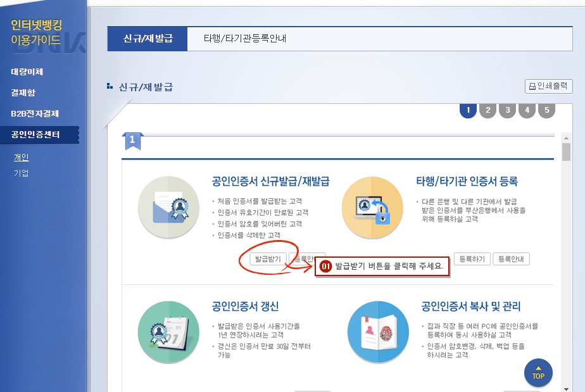Go to step 4 page indicator

527,110
